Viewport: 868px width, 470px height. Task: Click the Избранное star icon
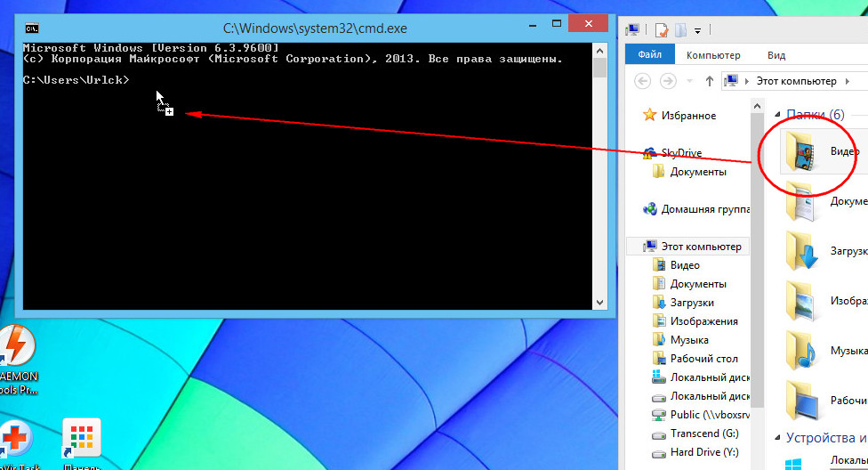coord(649,115)
